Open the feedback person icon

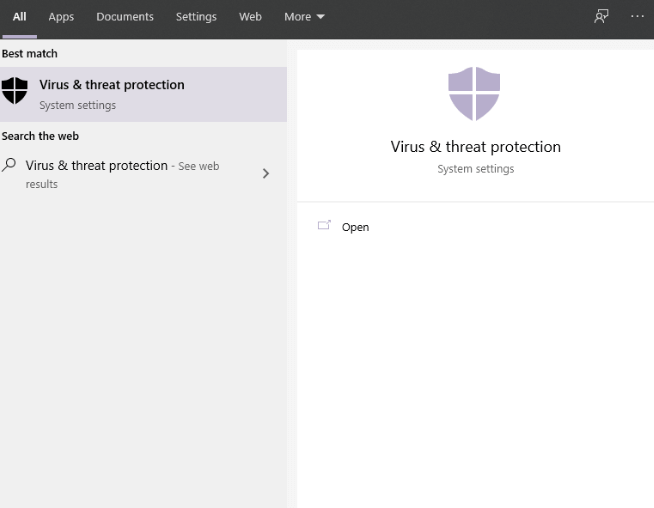tap(601, 17)
